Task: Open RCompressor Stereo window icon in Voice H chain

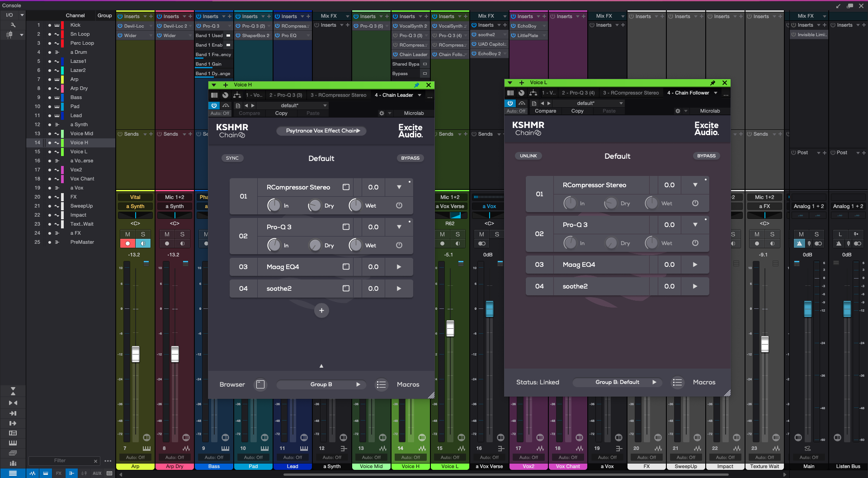Action: click(x=346, y=187)
